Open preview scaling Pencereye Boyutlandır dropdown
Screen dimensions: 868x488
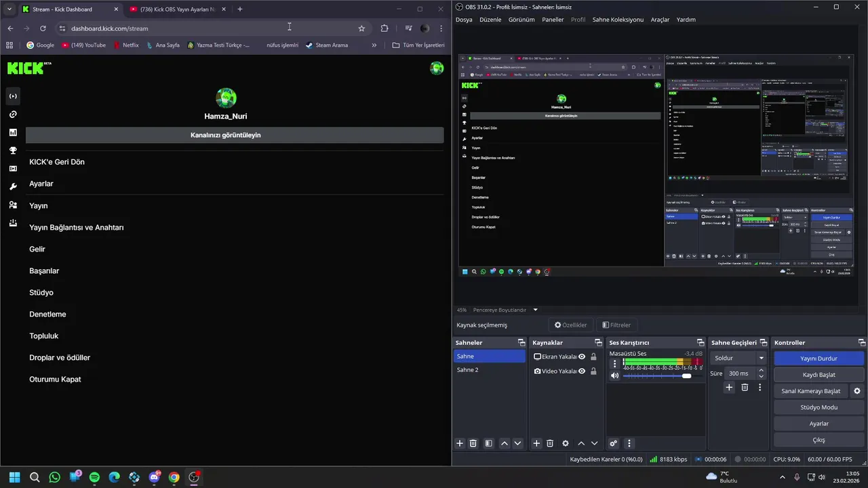[x=535, y=310]
